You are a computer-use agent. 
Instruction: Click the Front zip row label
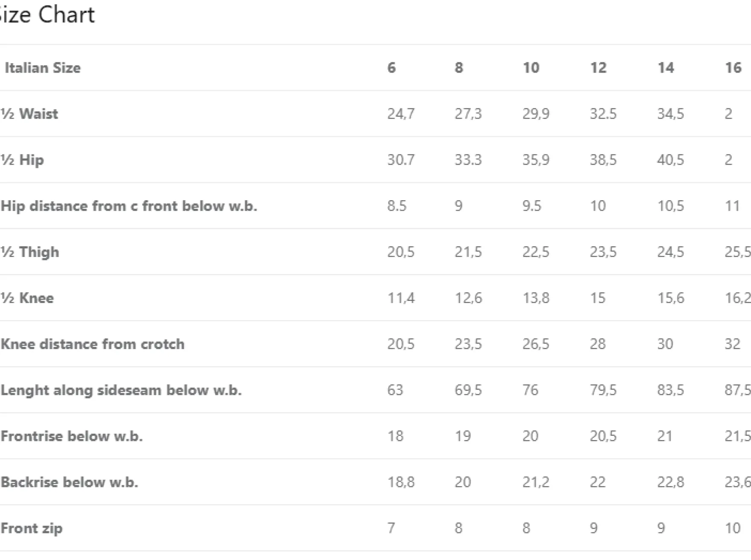(32, 529)
